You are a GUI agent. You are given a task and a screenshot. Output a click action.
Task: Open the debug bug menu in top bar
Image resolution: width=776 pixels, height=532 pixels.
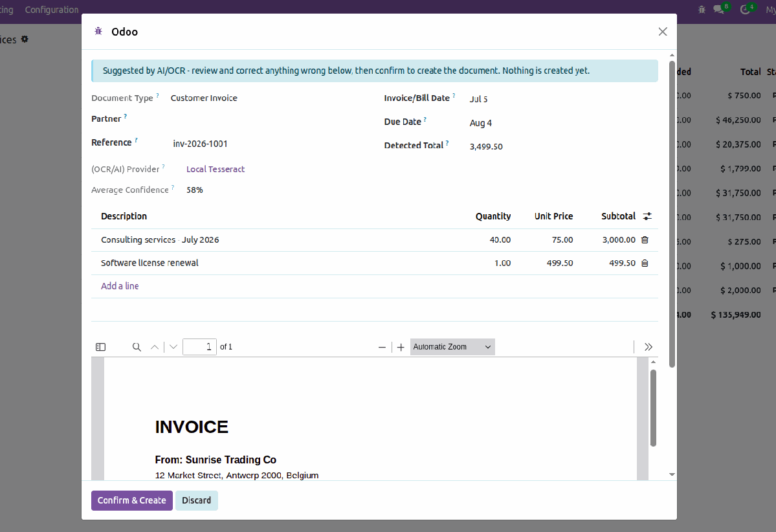point(702,10)
